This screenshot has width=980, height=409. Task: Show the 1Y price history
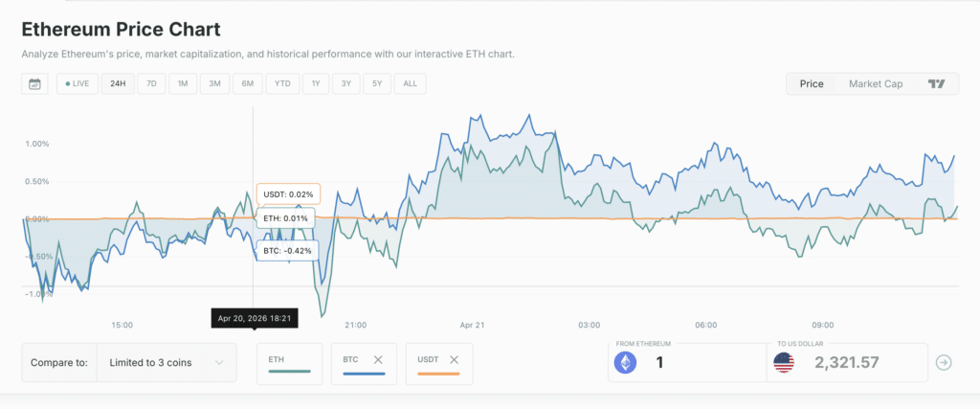[316, 83]
